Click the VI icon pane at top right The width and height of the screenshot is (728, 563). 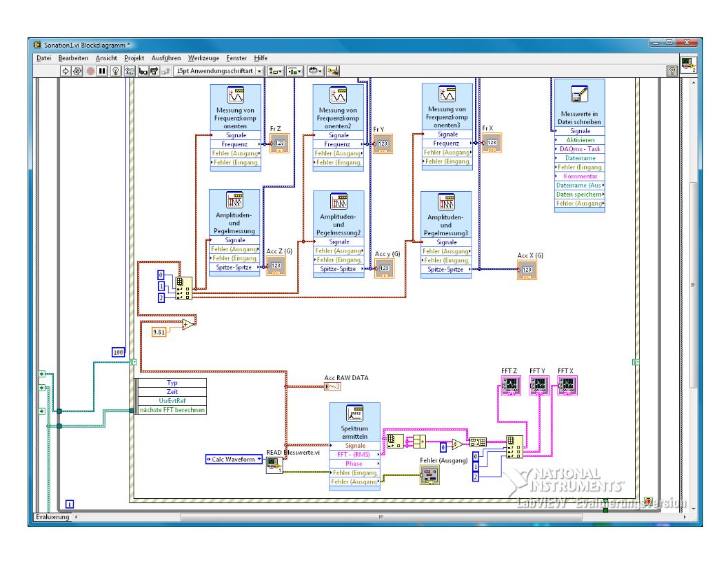point(688,65)
